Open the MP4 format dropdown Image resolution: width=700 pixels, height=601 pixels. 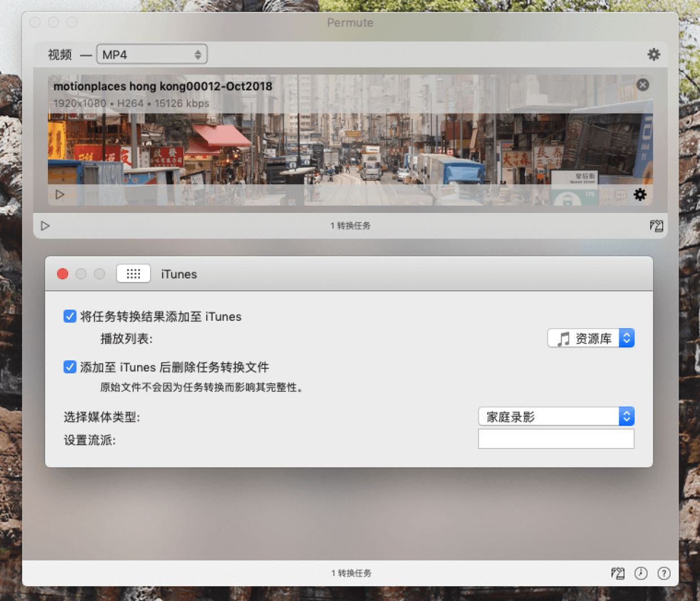pos(152,54)
